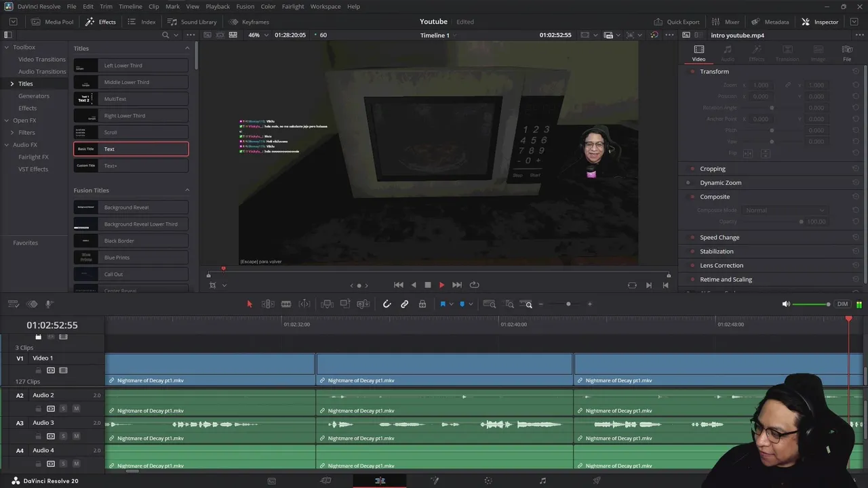868x488 pixels.
Task: Click the Replace Clip tool
Action: (363, 304)
